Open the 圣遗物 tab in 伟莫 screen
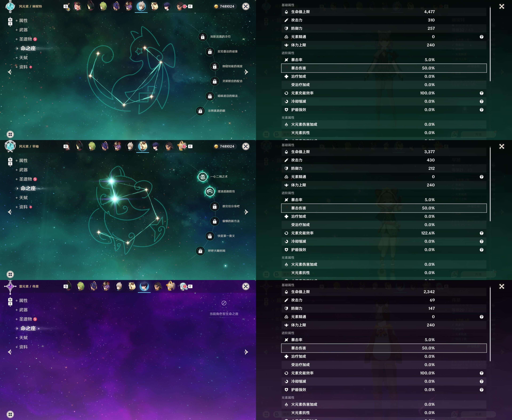The height and width of the screenshot is (420, 512). (25, 319)
